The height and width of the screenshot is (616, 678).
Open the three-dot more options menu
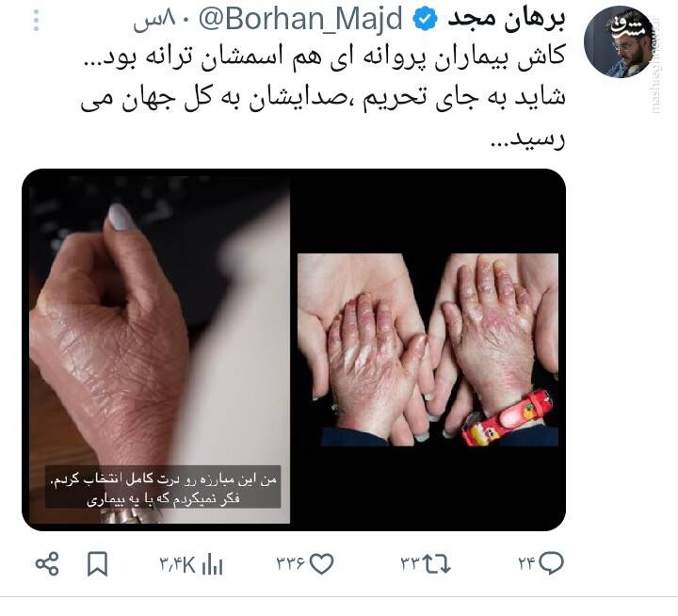pyautogui.click(x=37, y=21)
